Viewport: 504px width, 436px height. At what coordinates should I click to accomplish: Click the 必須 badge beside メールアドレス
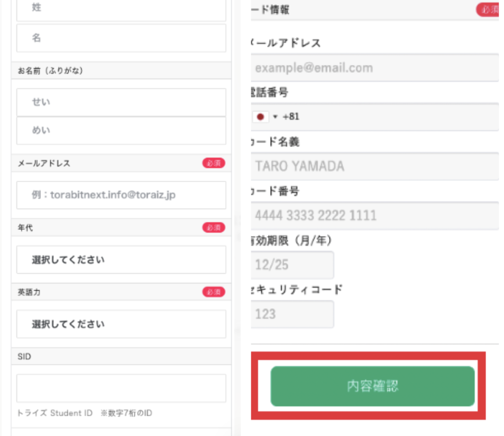click(213, 163)
